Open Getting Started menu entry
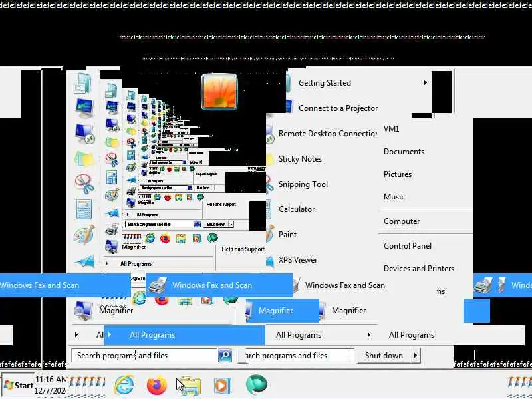 click(325, 83)
